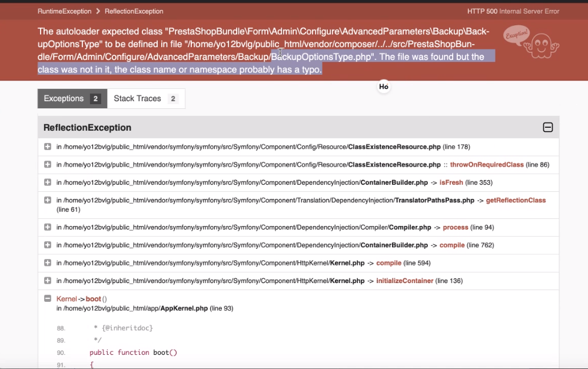Click the AppKernel.php file name
The image size is (588, 369).
[184, 308]
